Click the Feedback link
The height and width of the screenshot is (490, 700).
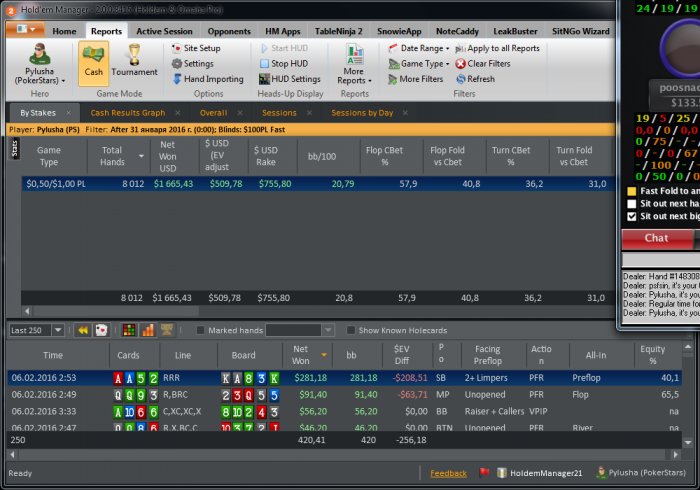pyautogui.click(x=448, y=473)
